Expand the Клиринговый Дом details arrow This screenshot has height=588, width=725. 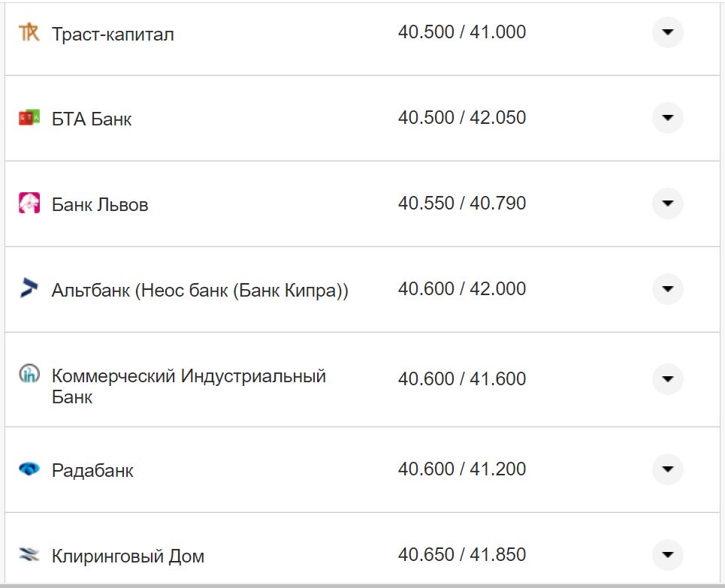tap(667, 556)
